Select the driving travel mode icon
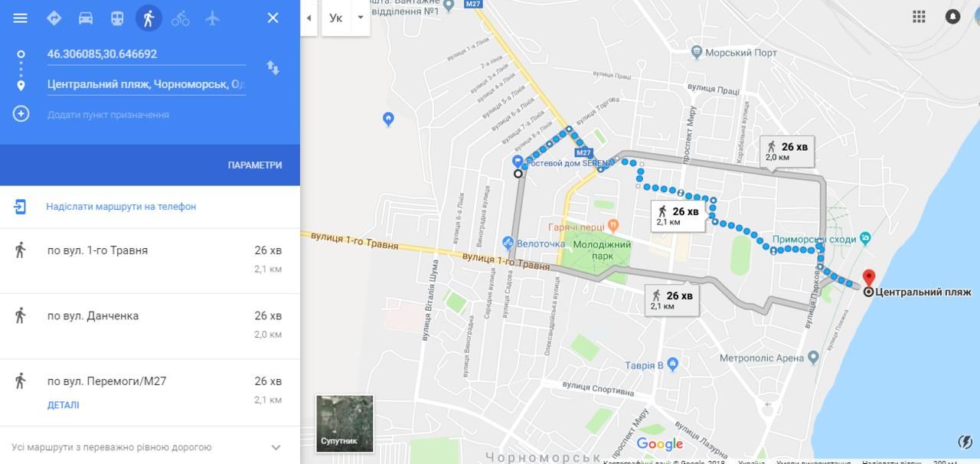The width and height of the screenshot is (980, 464). (86, 18)
